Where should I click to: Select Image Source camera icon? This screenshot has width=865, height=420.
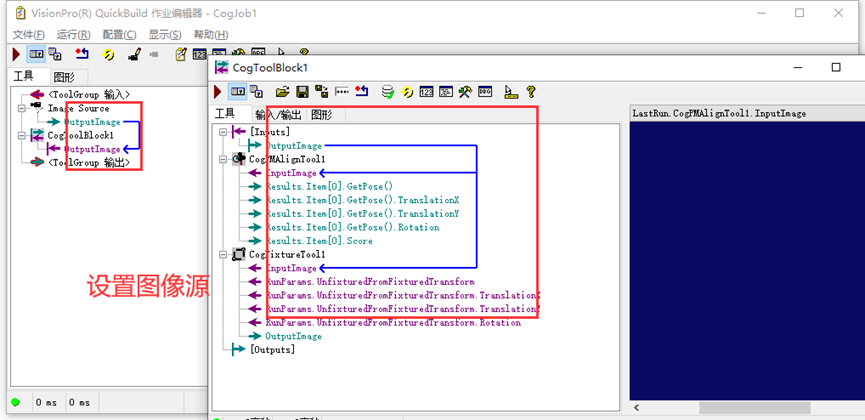tap(36, 108)
